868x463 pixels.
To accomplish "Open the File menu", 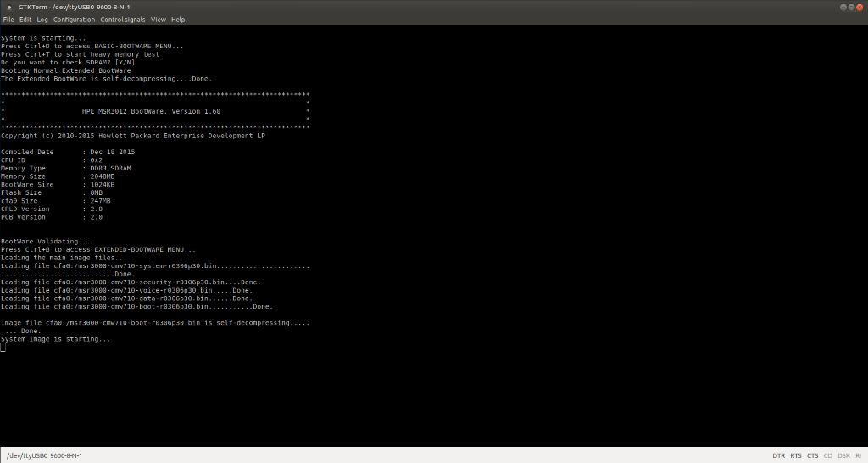I will click(8, 20).
